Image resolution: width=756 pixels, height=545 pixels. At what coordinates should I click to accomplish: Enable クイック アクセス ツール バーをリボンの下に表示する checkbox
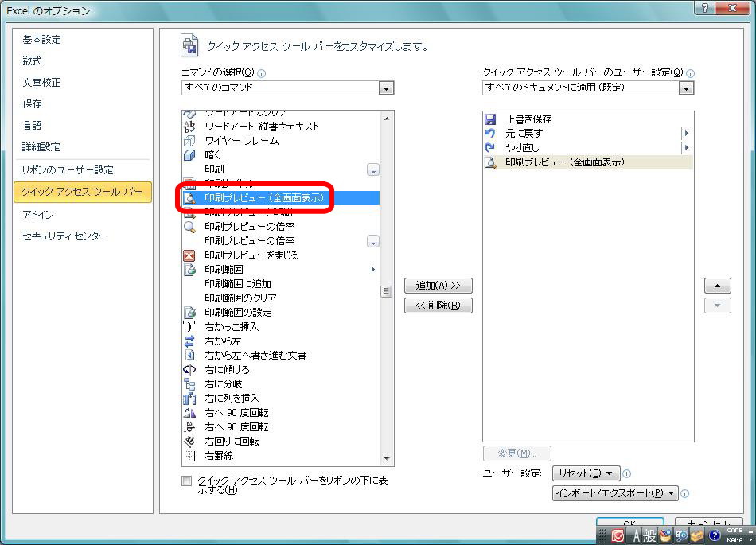(x=186, y=481)
